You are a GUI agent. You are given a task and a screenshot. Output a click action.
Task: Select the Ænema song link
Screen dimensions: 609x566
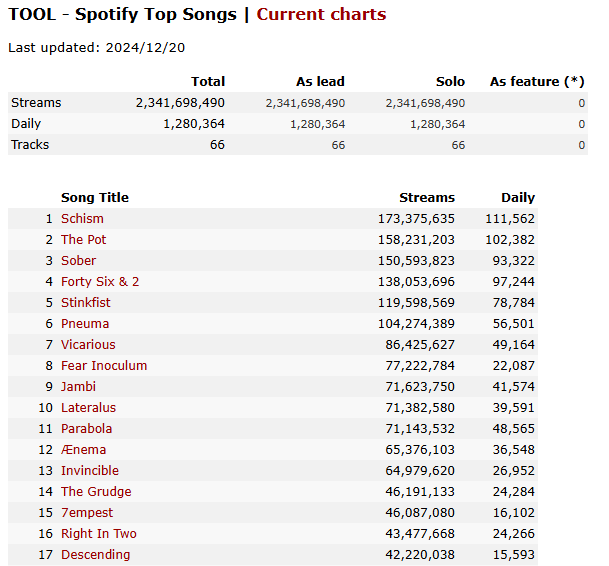pyautogui.click(x=83, y=449)
